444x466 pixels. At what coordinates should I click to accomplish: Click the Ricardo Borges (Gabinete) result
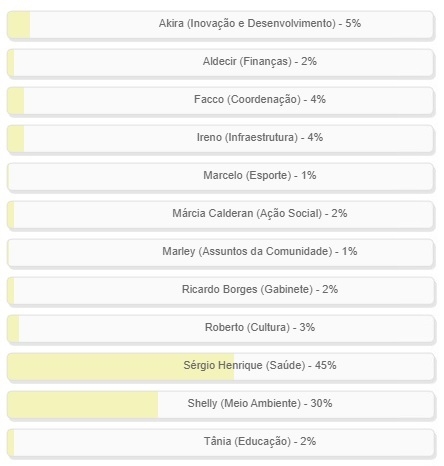[x=221, y=291]
